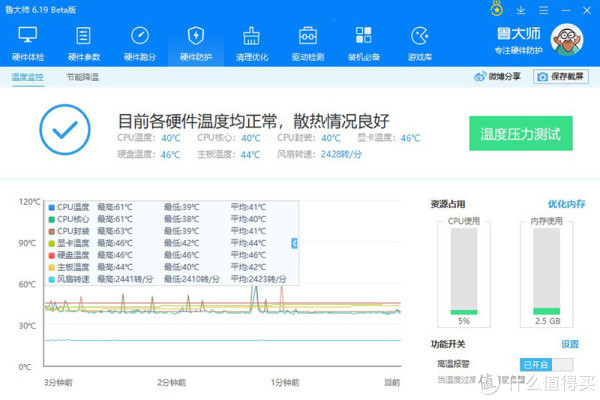Open the 游戏库 pacman icon
The height and width of the screenshot is (400, 600).
tap(420, 36)
